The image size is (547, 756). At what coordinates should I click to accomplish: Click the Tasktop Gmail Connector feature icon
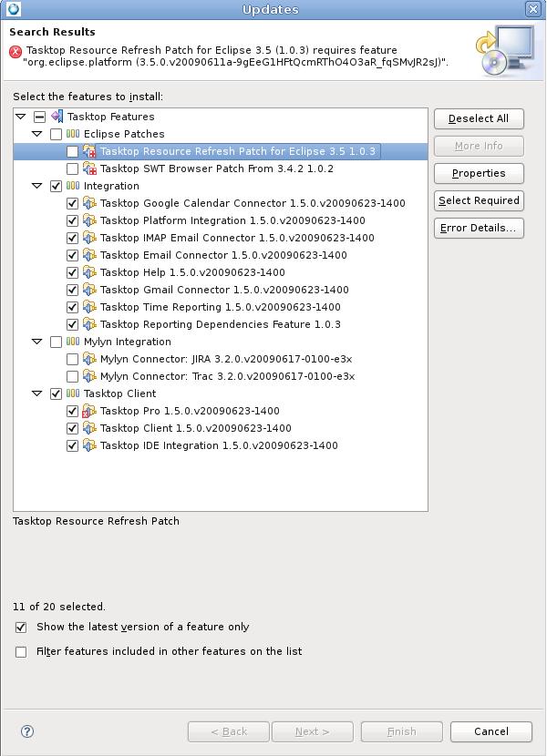(89, 290)
